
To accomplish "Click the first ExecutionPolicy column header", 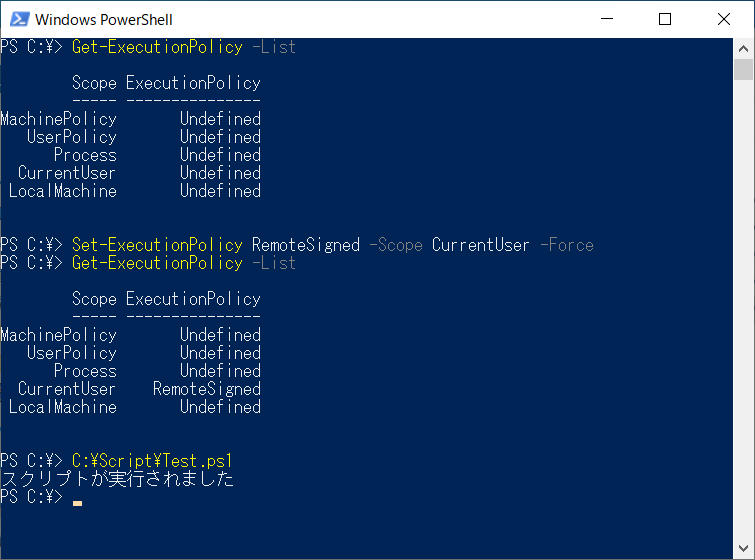I will (x=193, y=83).
